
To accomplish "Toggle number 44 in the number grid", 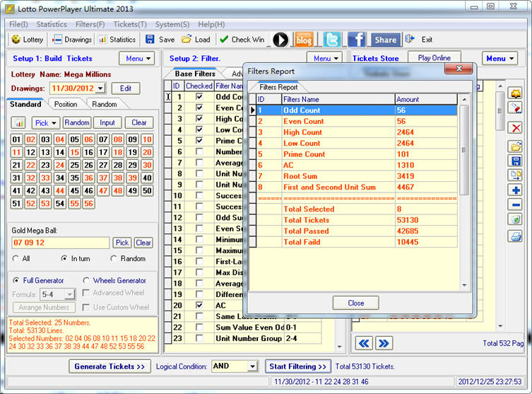I will click(60, 190).
